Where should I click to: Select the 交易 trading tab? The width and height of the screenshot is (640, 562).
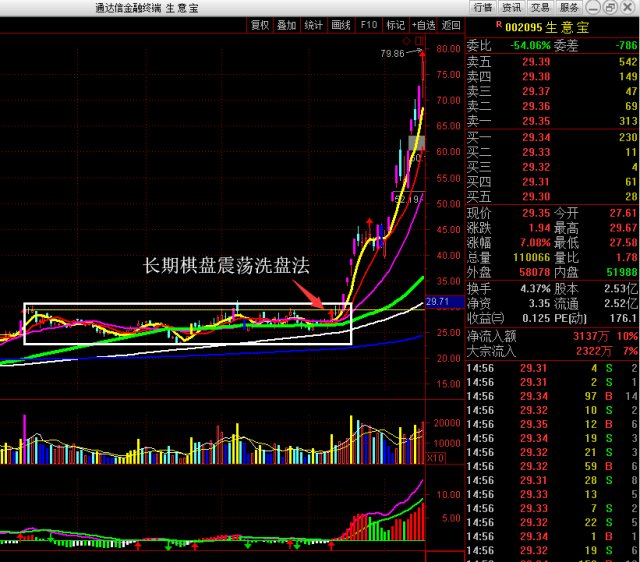tap(541, 7)
